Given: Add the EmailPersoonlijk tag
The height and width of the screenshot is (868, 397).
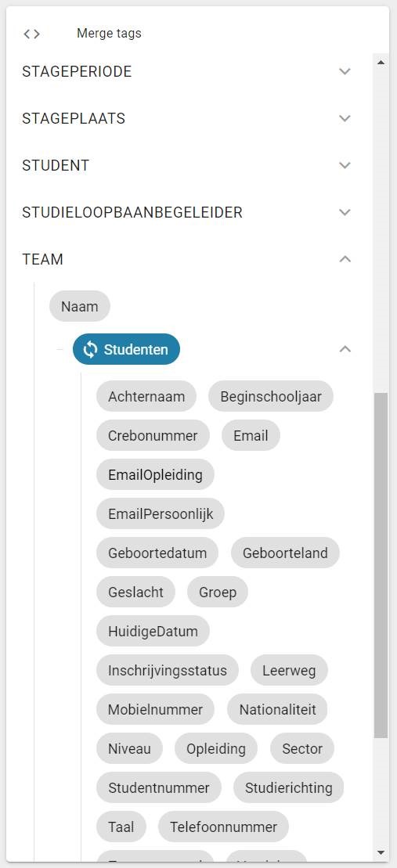Looking at the screenshot, I should point(161,513).
